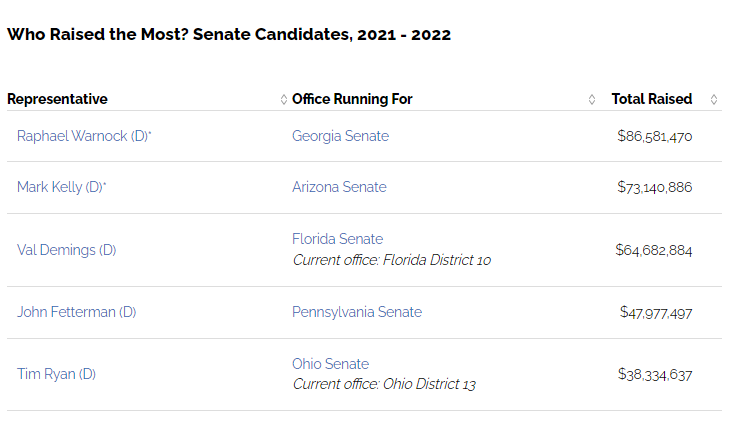
Task: Click the 'Current office: Florida District 10' text
Action: (391, 260)
